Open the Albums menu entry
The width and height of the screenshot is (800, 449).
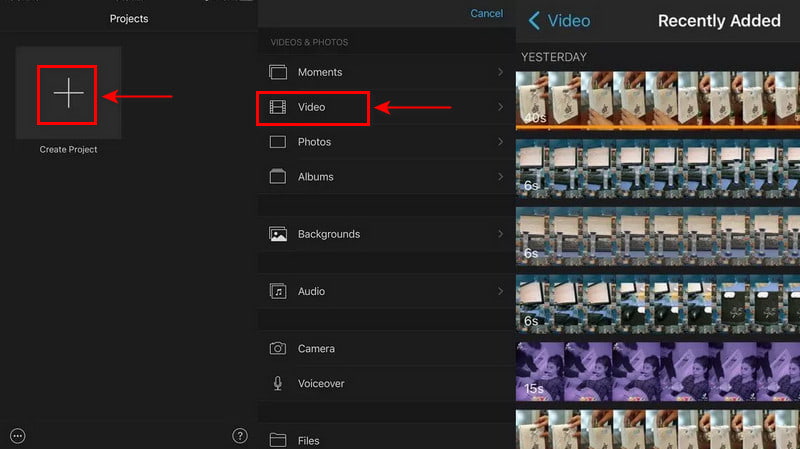(x=387, y=177)
